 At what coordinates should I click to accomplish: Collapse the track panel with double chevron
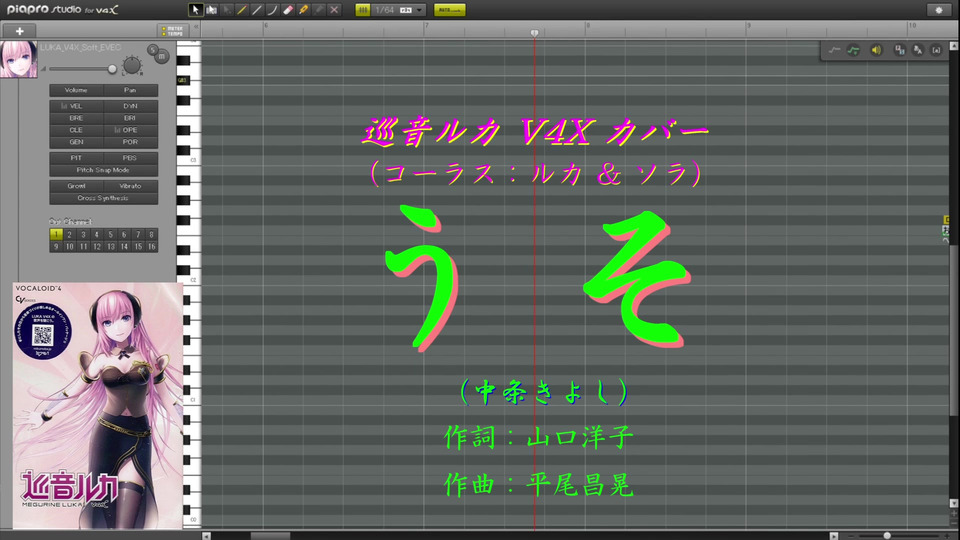pos(196,28)
